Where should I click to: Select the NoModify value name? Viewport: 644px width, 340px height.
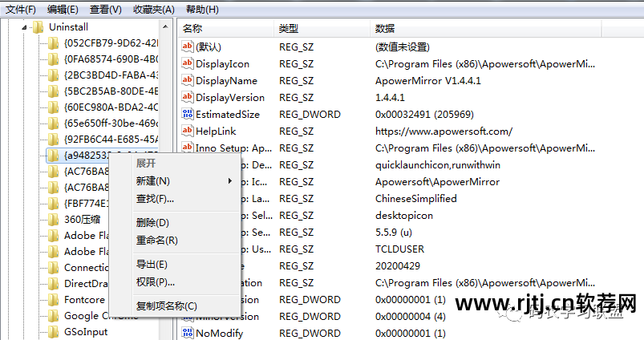[219, 334]
